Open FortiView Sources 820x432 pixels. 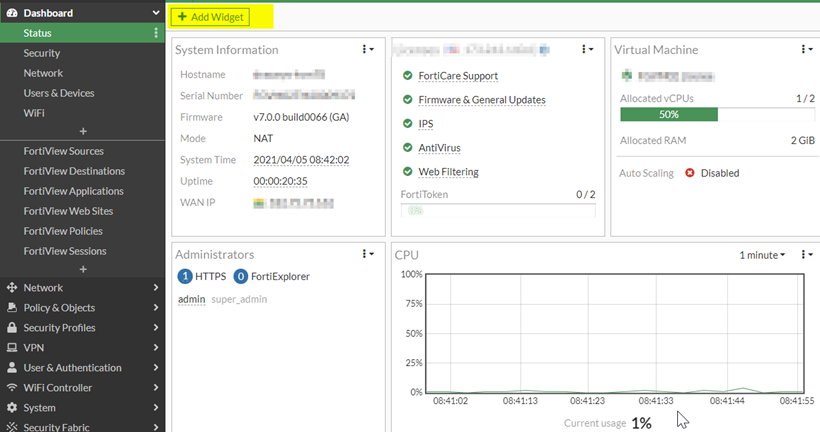[x=63, y=151]
